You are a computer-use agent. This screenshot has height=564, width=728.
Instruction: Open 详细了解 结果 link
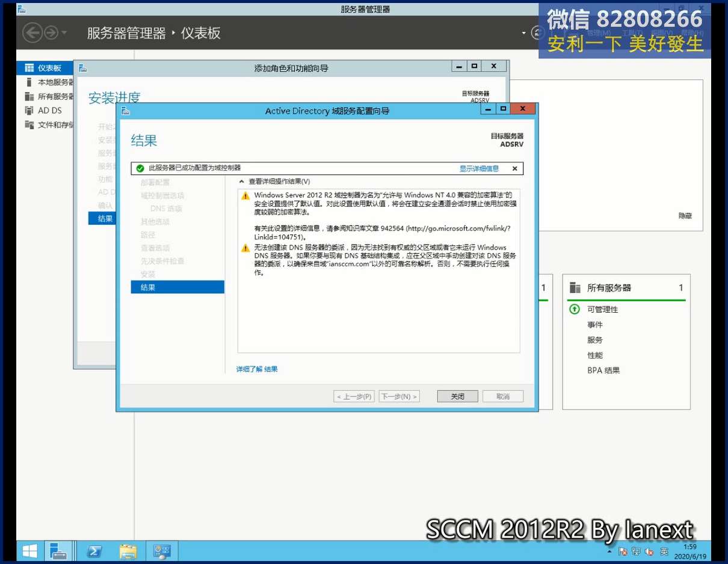tap(257, 369)
